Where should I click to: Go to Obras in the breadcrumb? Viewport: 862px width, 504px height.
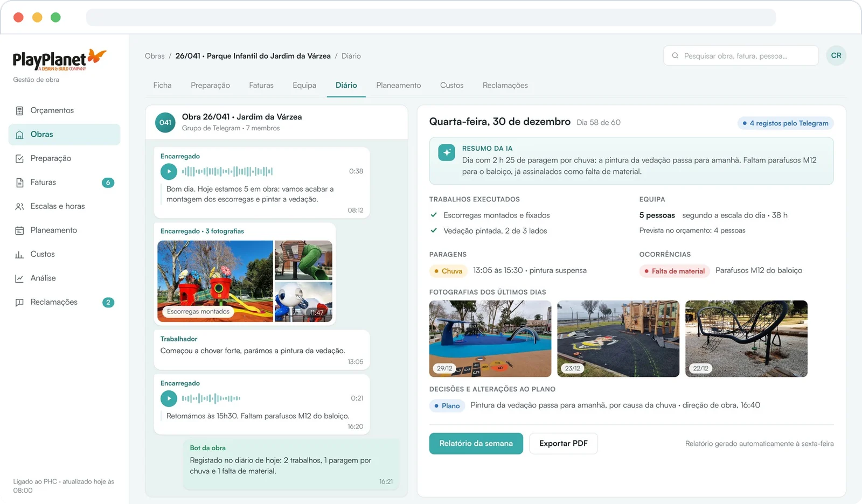pos(155,56)
